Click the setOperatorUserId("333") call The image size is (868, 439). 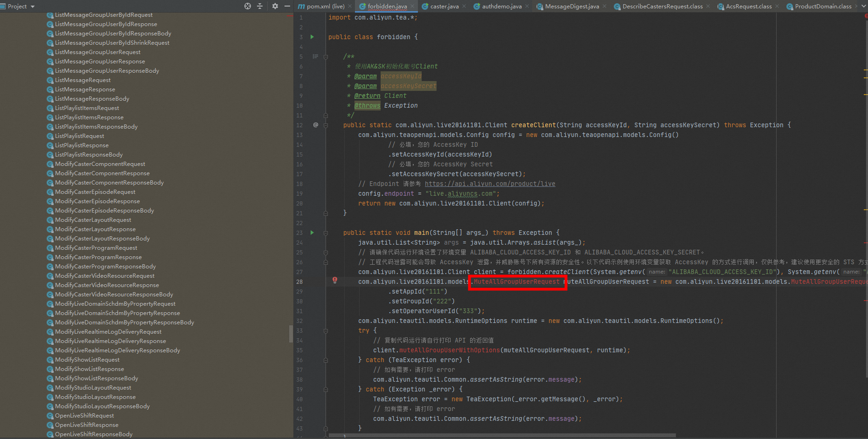pos(437,311)
